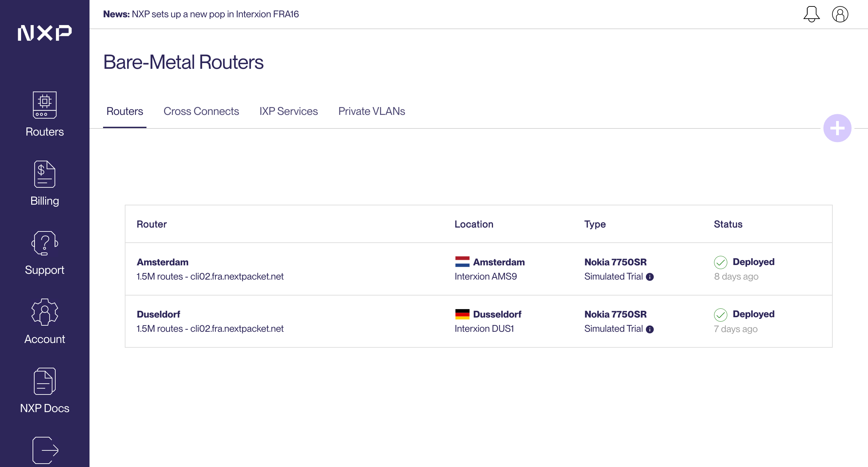Click the Type column header

click(x=595, y=224)
